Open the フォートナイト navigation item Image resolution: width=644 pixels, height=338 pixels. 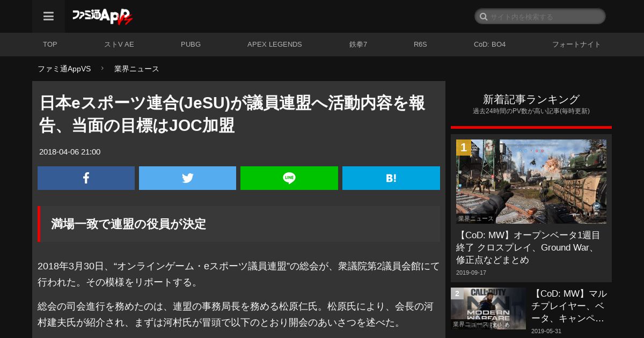(576, 45)
